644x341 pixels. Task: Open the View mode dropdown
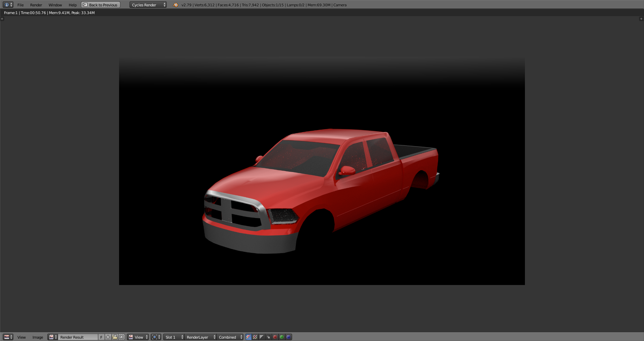point(138,337)
